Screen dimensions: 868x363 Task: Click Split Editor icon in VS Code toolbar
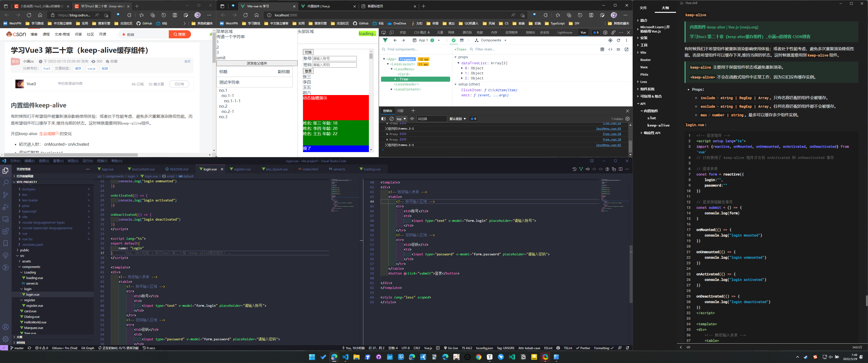(x=620, y=169)
